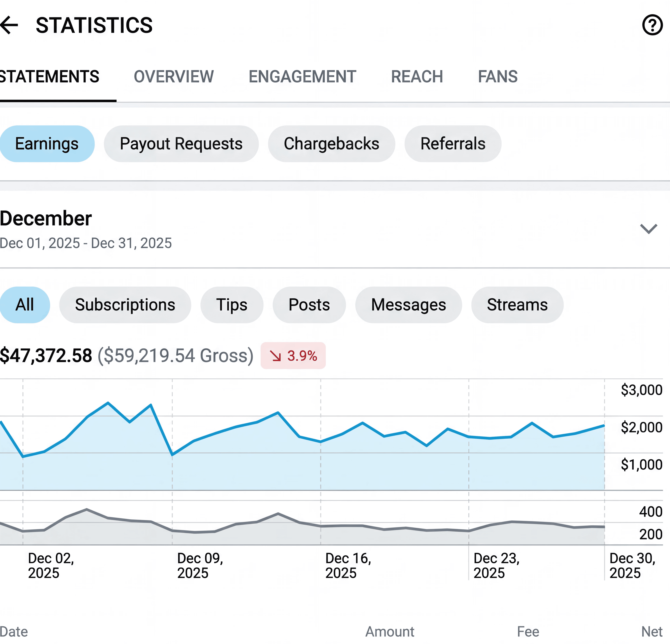The height and width of the screenshot is (644, 670).
Task: Select the Statements tab
Action: click(50, 77)
